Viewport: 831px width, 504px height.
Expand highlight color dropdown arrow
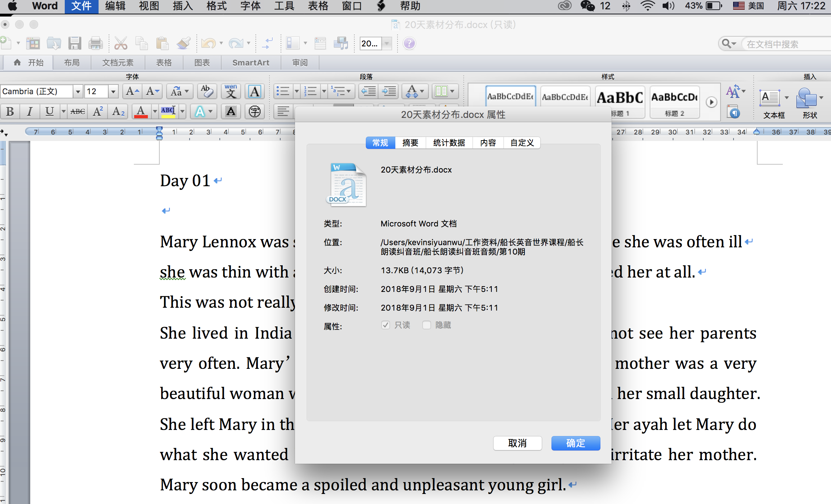(x=182, y=111)
